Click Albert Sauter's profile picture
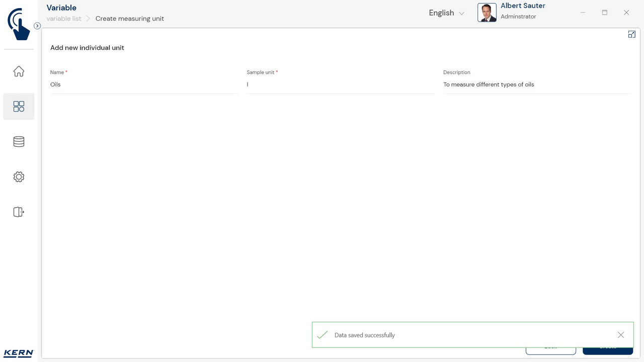This screenshot has height=362, width=644. (x=487, y=13)
